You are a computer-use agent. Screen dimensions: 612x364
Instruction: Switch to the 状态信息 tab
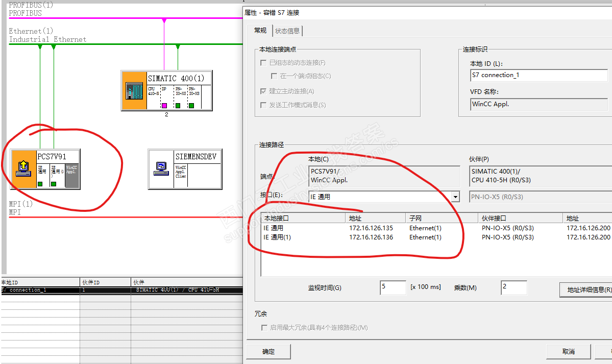287,31
